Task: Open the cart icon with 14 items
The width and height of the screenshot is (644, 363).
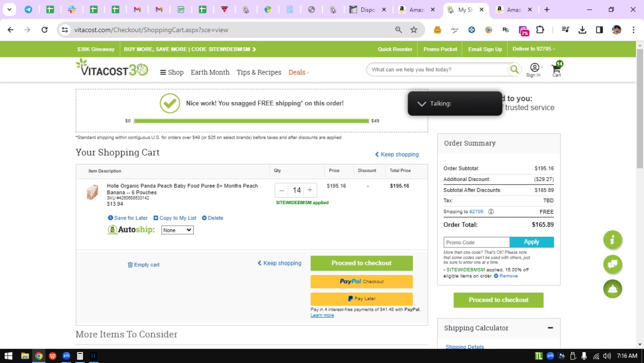Action: (557, 69)
